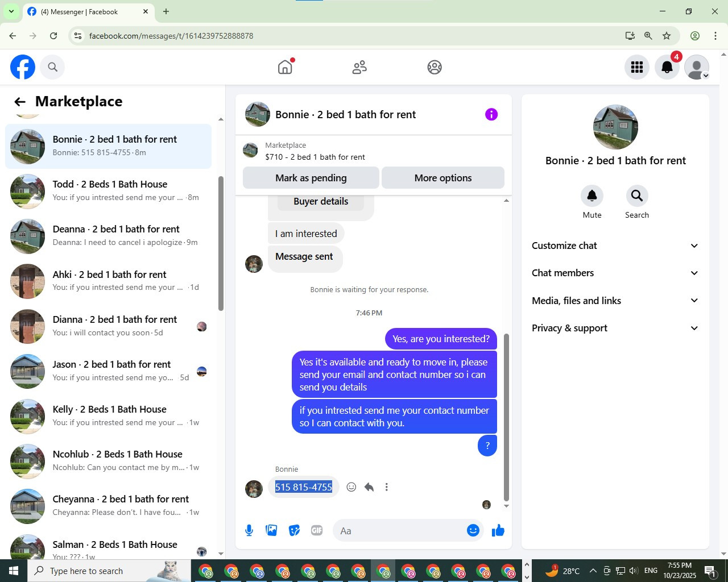Viewport: 728px width, 582px height.
Task: Open the purple conversation information icon
Action: [491, 114]
